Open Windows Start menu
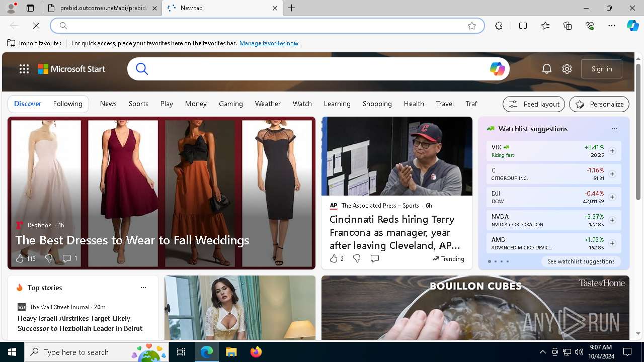644x362 pixels. (x=12, y=352)
